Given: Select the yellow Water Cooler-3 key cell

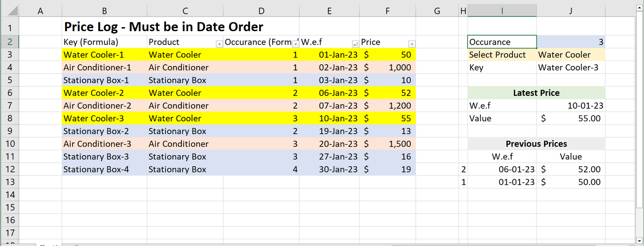Looking at the screenshot, I should [x=104, y=119].
